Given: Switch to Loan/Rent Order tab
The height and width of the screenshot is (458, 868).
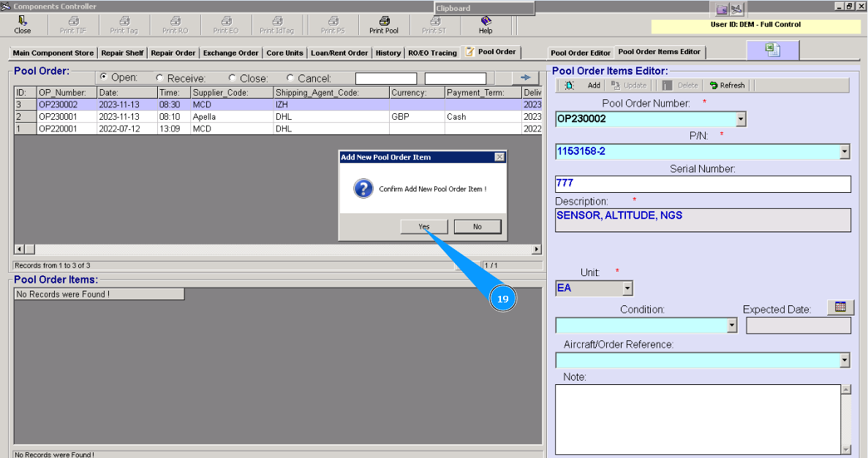Looking at the screenshot, I should 339,53.
